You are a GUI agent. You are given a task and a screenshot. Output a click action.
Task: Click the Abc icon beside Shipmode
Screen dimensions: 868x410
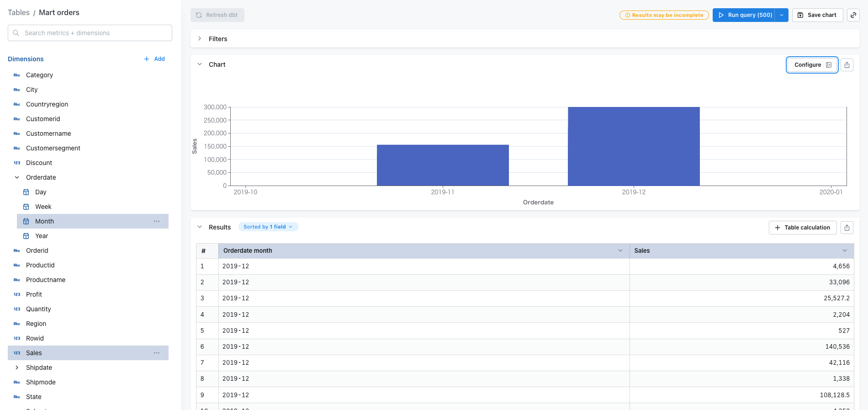[x=17, y=382]
